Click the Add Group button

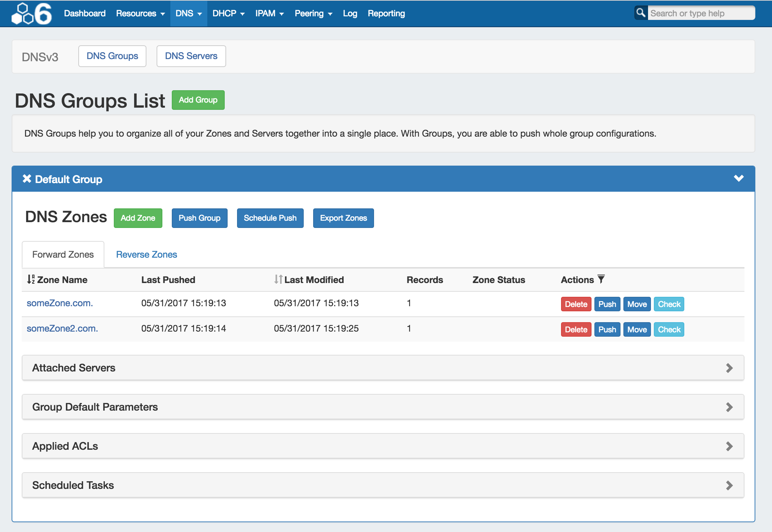[198, 100]
